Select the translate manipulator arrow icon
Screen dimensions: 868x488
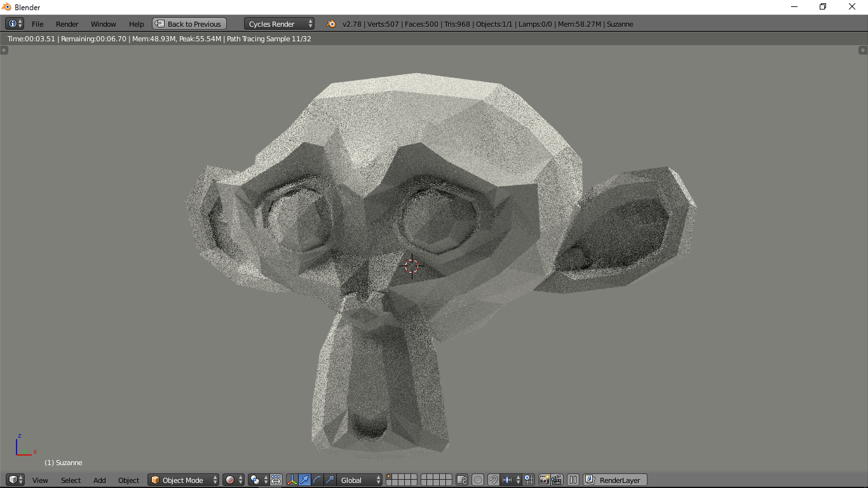click(304, 480)
